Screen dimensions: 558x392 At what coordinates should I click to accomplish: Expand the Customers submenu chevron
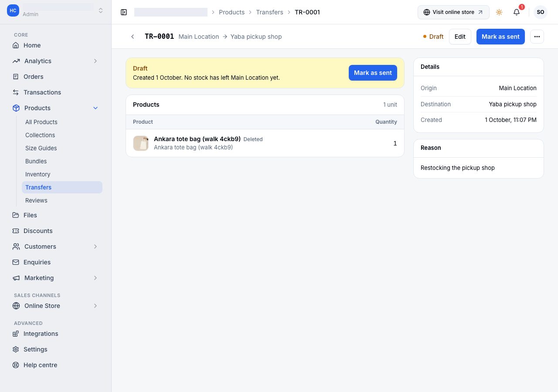coord(95,247)
